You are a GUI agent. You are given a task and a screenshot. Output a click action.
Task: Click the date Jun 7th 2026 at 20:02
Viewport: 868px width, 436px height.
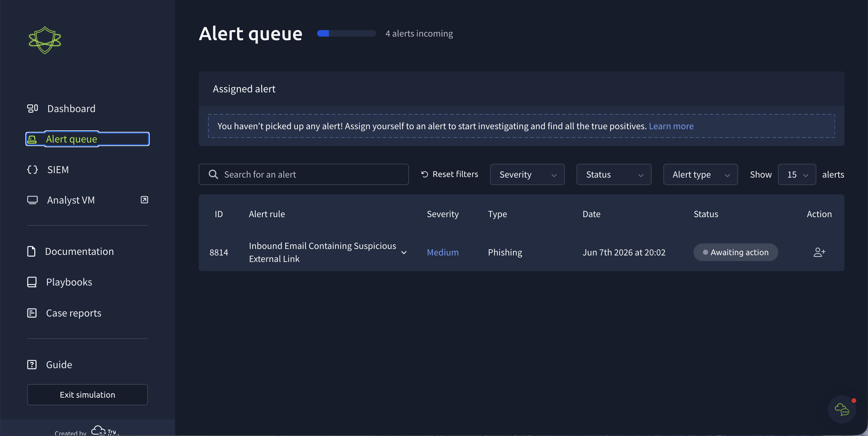pyautogui.click(x=624, y=252)
